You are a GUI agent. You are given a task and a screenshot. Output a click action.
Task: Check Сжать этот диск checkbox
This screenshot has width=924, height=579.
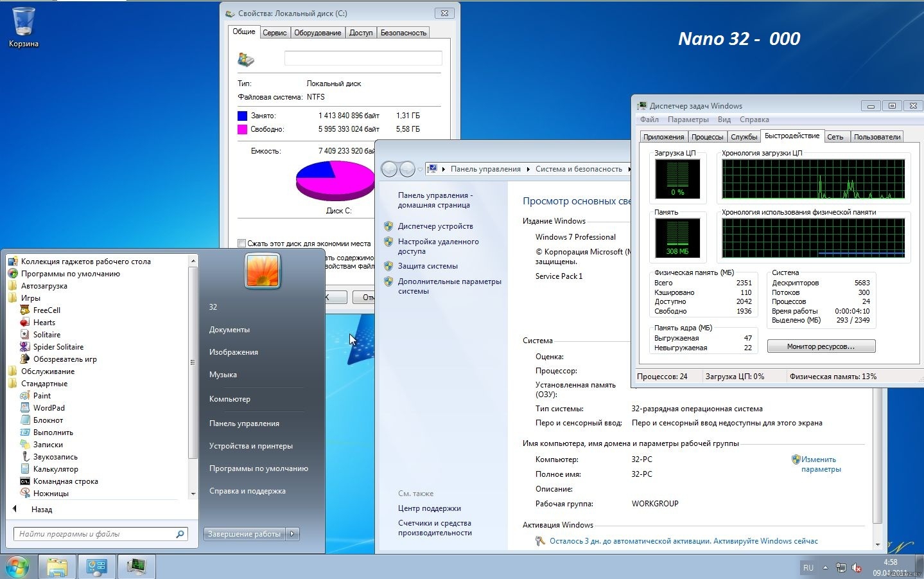[x=242, y=244]
